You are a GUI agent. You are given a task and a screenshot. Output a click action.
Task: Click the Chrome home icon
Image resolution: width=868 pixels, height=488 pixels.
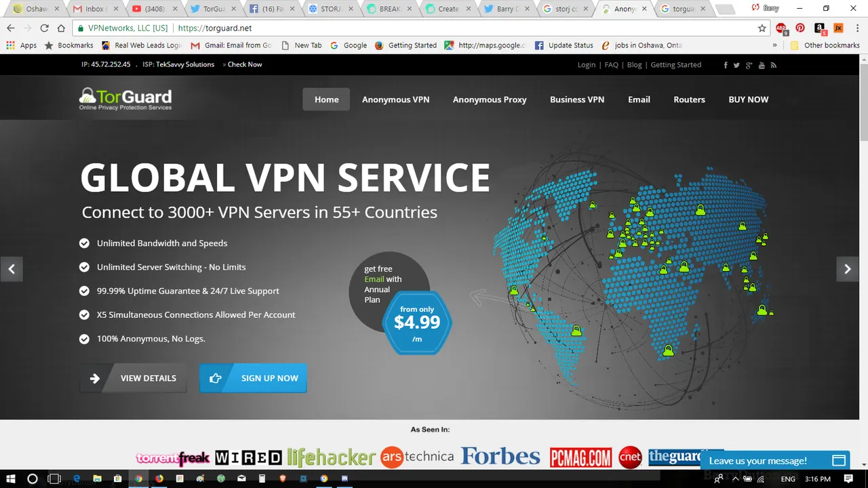[61, 28]
